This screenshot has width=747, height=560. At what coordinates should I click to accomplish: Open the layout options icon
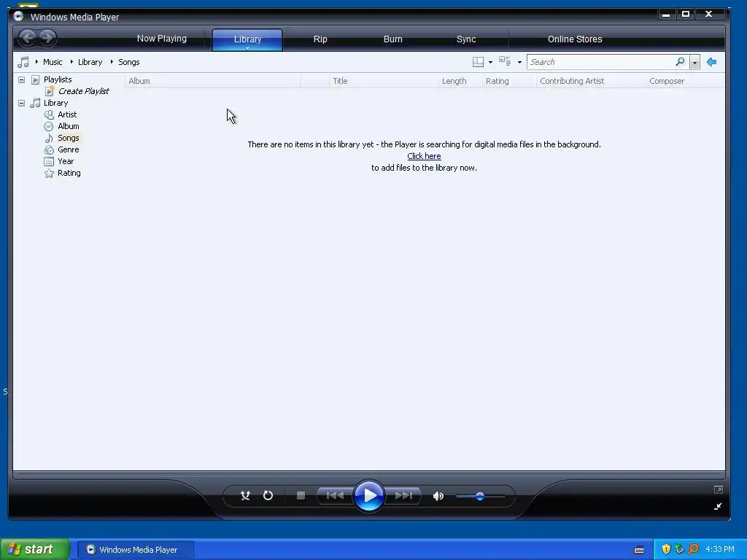click(478, 62)
